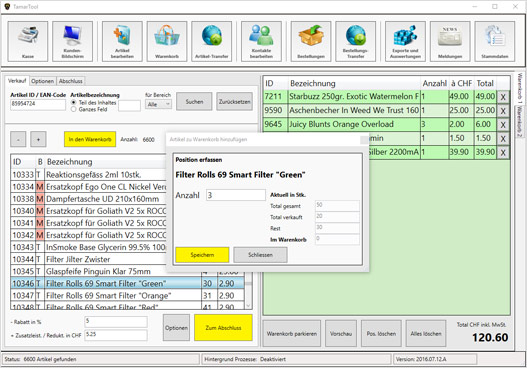Open the Bestellungs-Transfer globe icon
Viewport: 527px width, 368px height.
click(356, 41)
